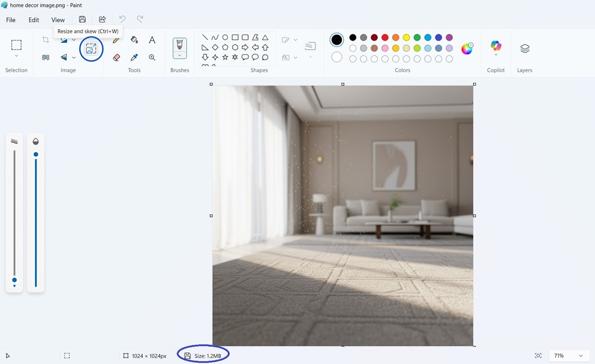Open the View menu

58,20
